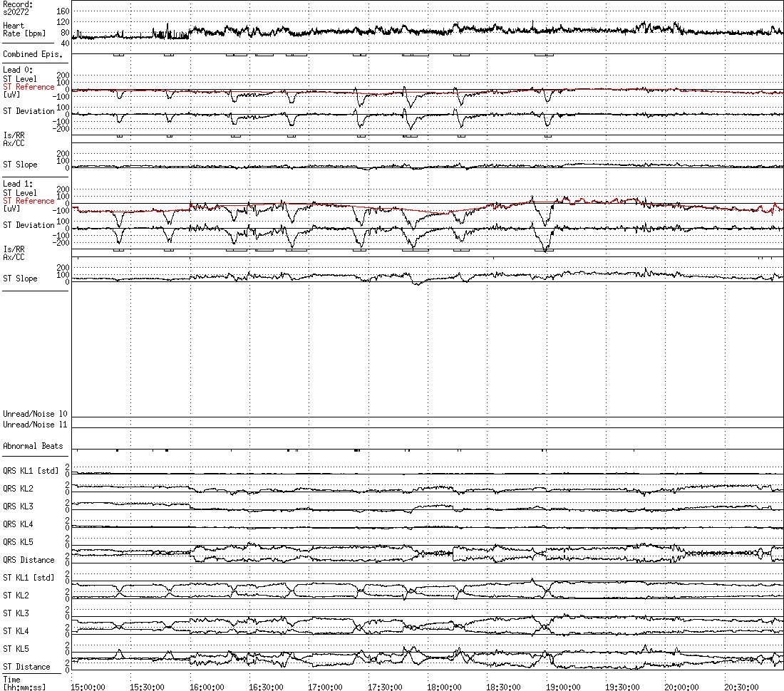The image size is (784, 691).
Task: Select the 18:00:00 time axis label
Action: coord(444,686)
